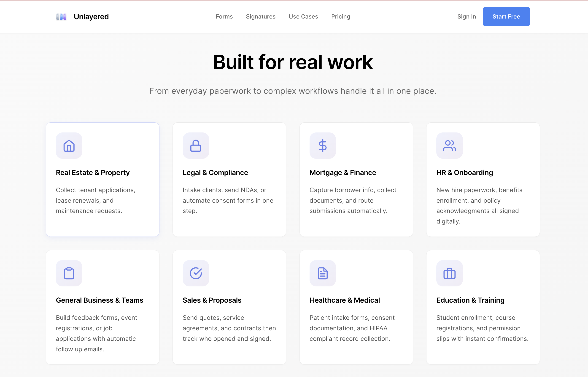Open the Signatures navigation item

[260, 17]
